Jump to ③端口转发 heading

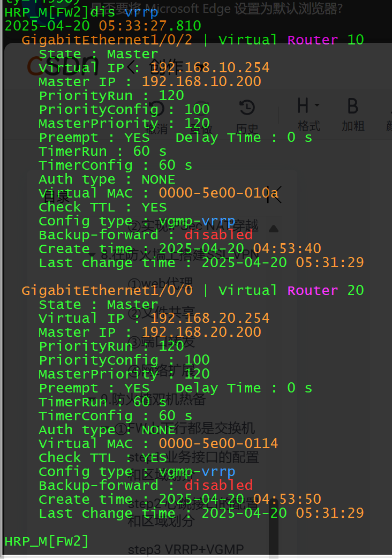(162, 341)
